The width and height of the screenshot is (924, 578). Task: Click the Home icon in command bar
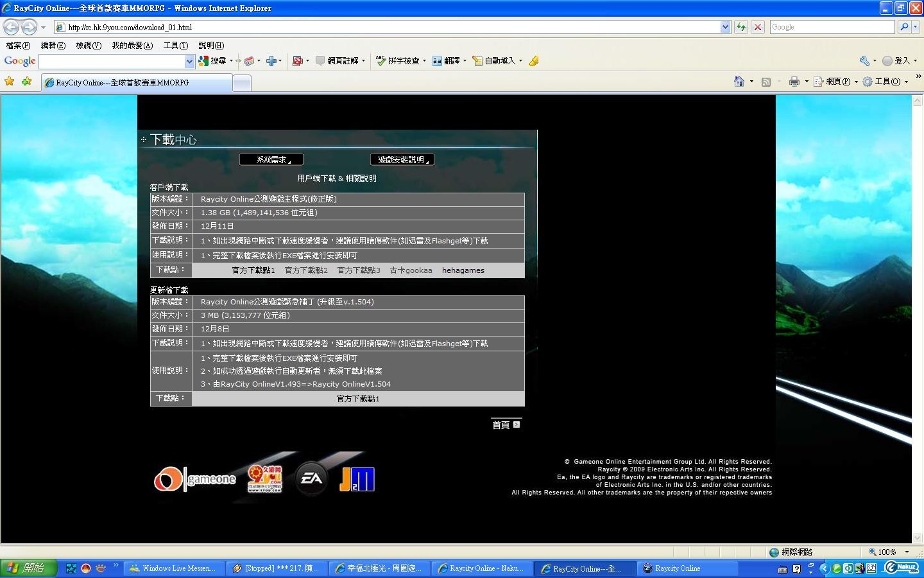[739, 82]
